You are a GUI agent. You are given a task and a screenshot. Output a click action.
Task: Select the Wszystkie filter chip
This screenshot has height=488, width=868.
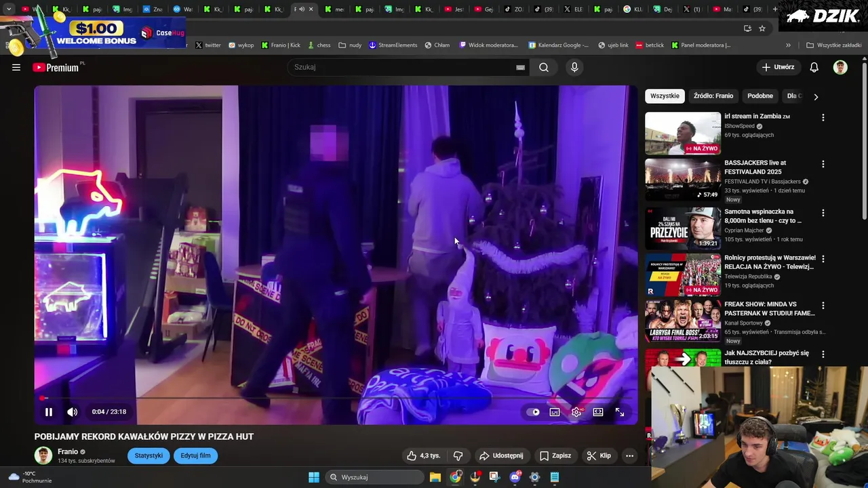pyautogui.click(x=665, y=96)
